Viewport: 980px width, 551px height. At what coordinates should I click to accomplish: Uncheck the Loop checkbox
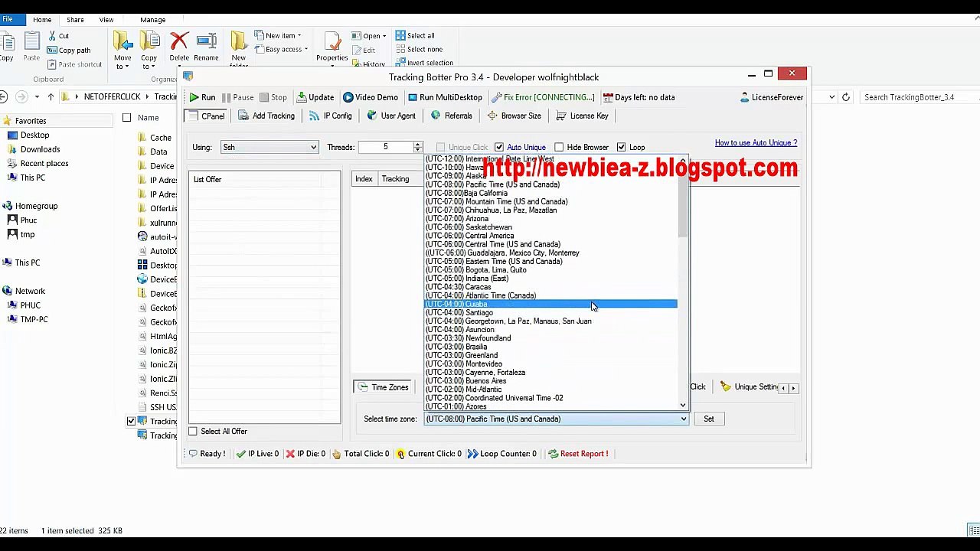click(x=621, y=147)
